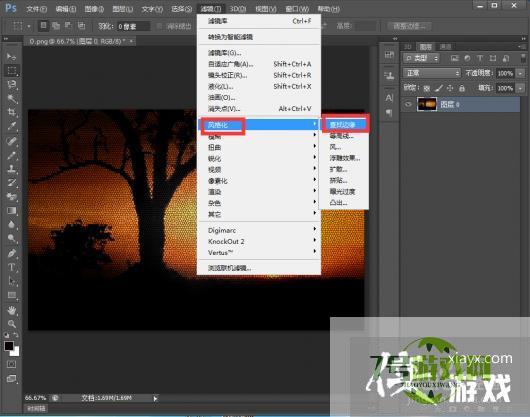Click the 调整边缘 button
530x417 pixels.
[409, 26]
